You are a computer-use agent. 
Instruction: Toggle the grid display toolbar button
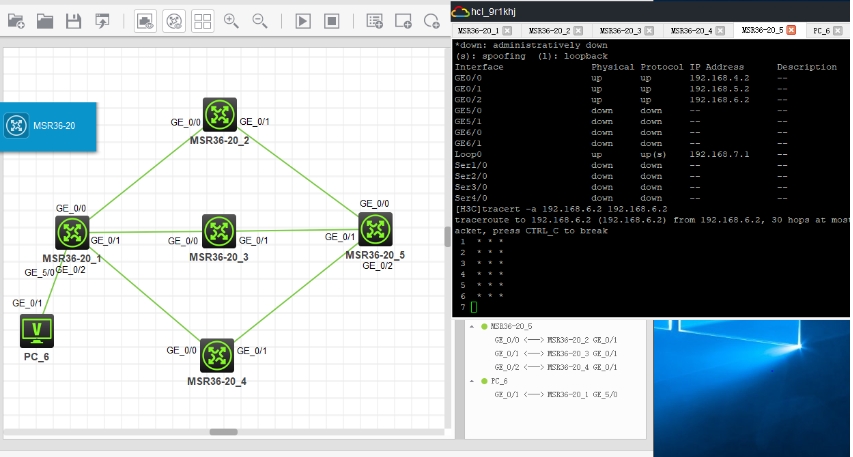[202, 20]
